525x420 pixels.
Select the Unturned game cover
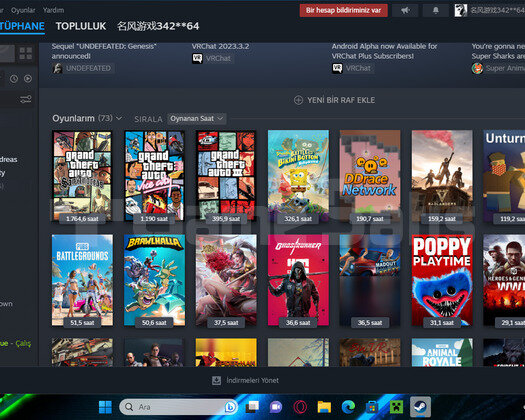504,176
